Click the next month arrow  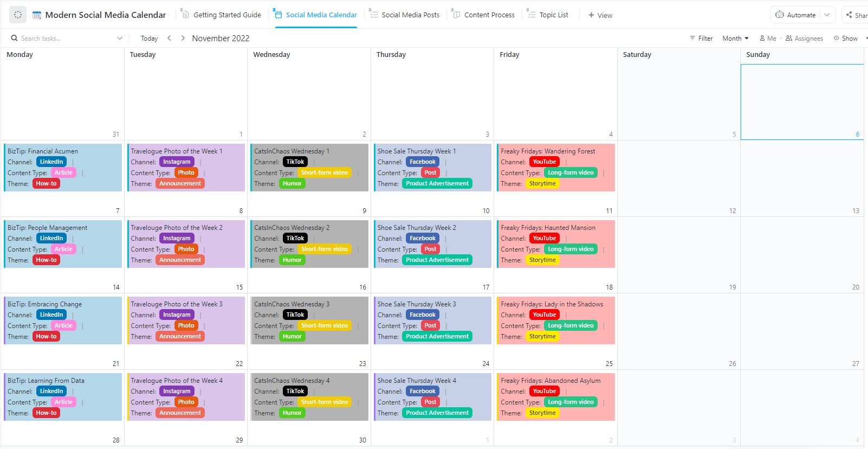point(183,38)
